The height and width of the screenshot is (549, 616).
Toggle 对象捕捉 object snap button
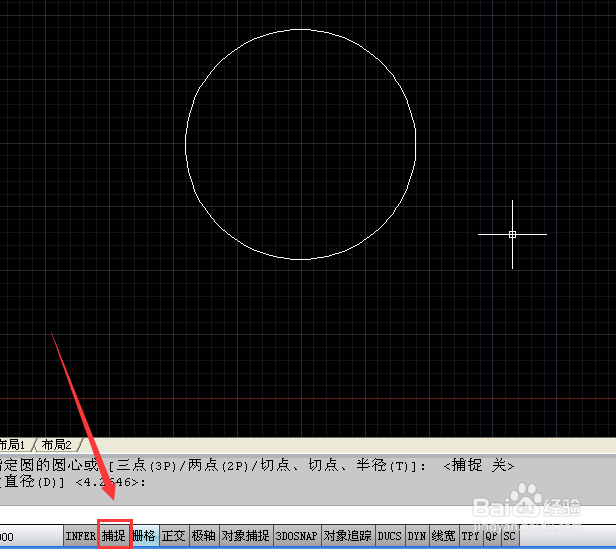(246, 536)
